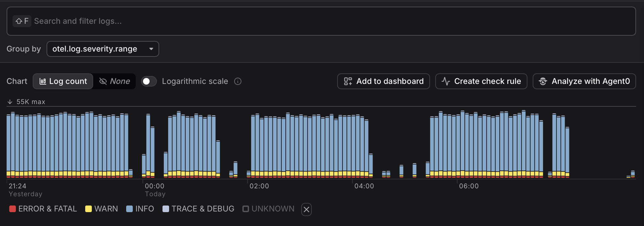The height and width of the screenshot is (226, 644).
Task: Click the crossed-out eye icon for None
Action: tap(103, 81)
